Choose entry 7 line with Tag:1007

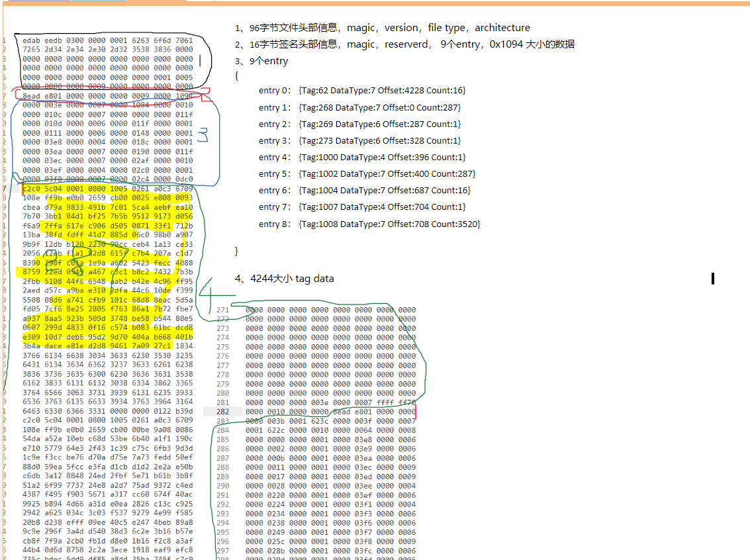[x=362, y=207]
